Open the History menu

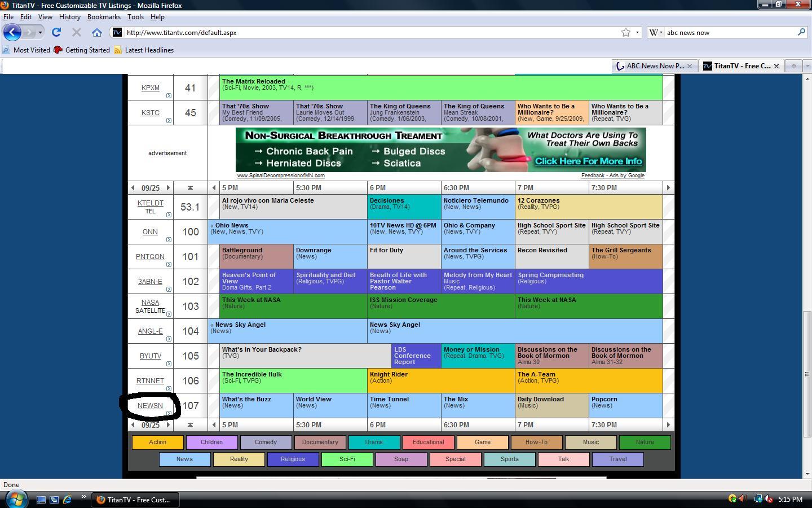(70, 17)
